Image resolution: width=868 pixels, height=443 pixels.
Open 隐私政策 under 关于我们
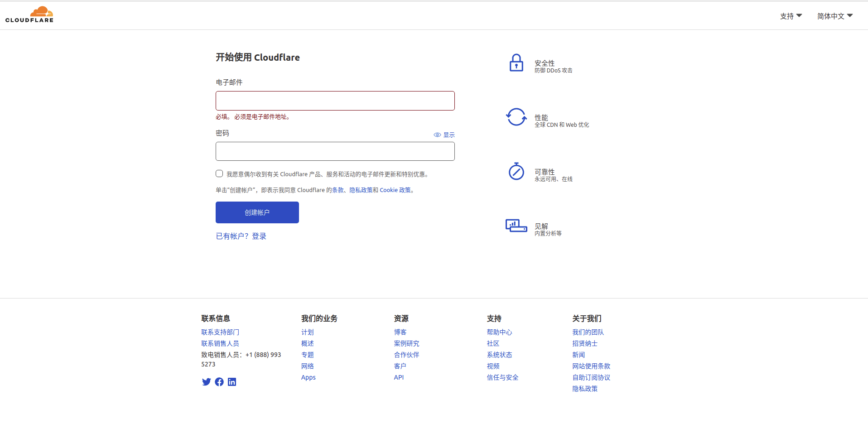[585, 389]
